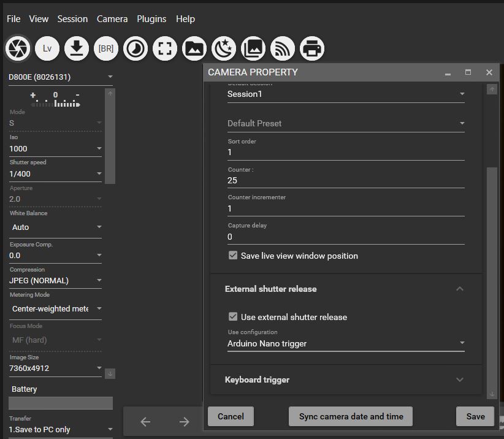Open Live View with the Lv button

[47, 48]
